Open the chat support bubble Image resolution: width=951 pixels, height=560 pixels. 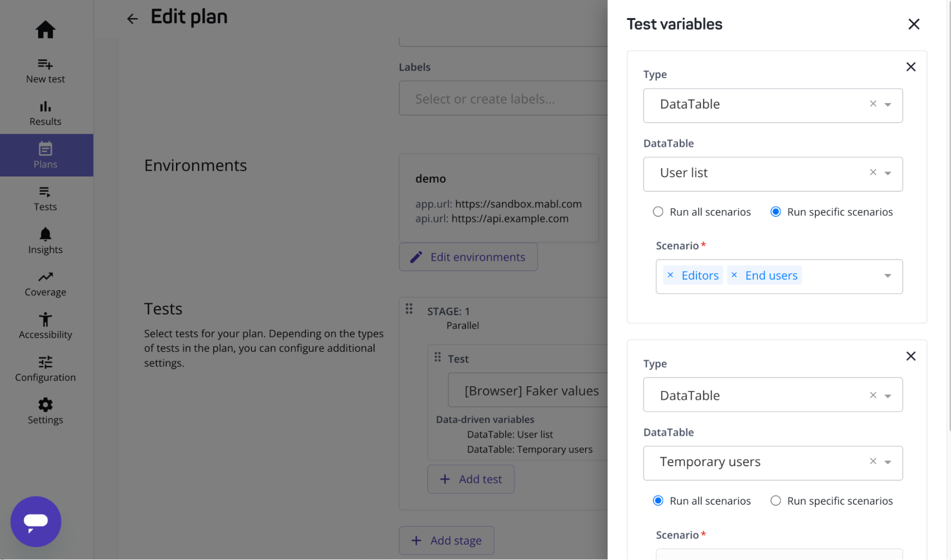click(36, 521)
